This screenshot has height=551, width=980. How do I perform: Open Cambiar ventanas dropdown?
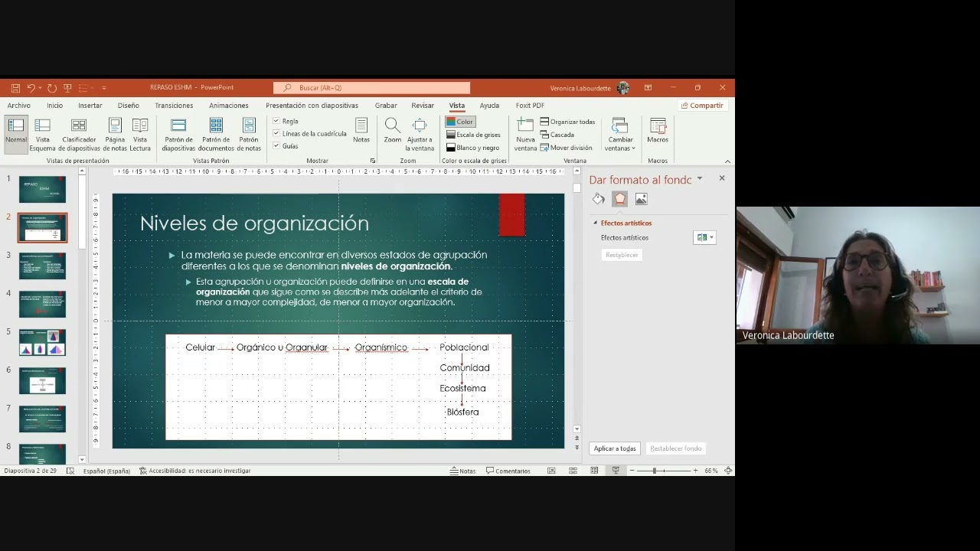(620, 135)
